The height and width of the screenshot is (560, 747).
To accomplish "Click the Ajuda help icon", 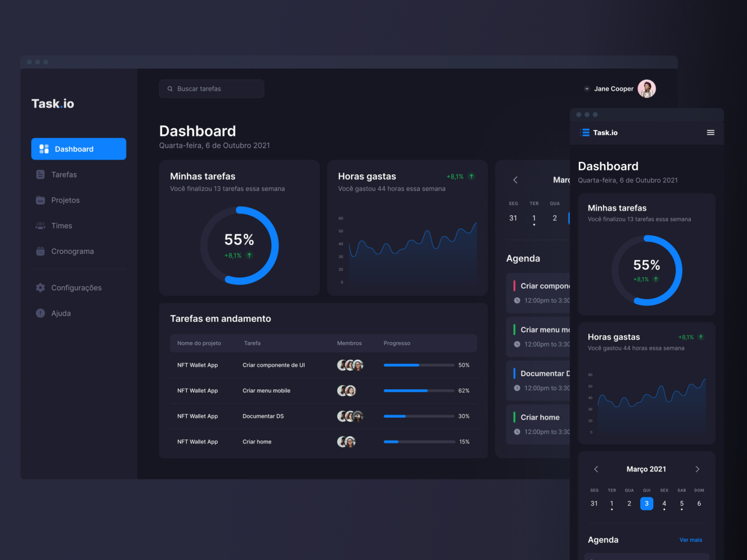I will pos(40,313).
